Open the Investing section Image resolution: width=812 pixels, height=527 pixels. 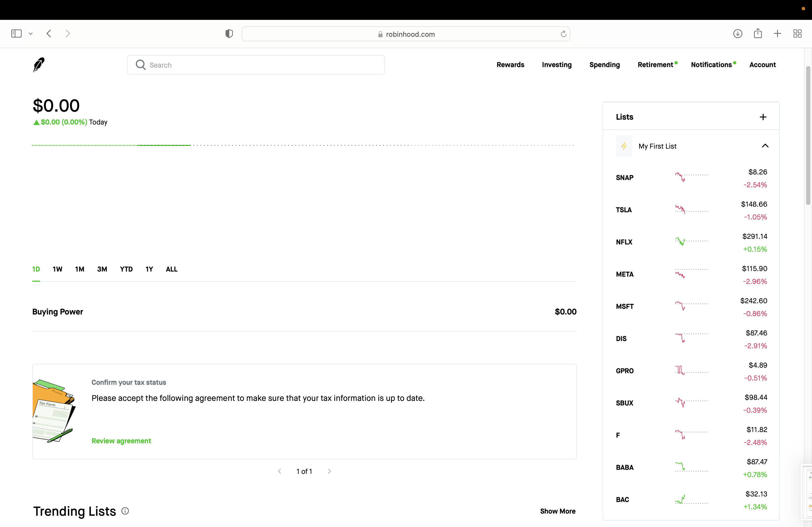pyautogui.click(x=556, y=65)
